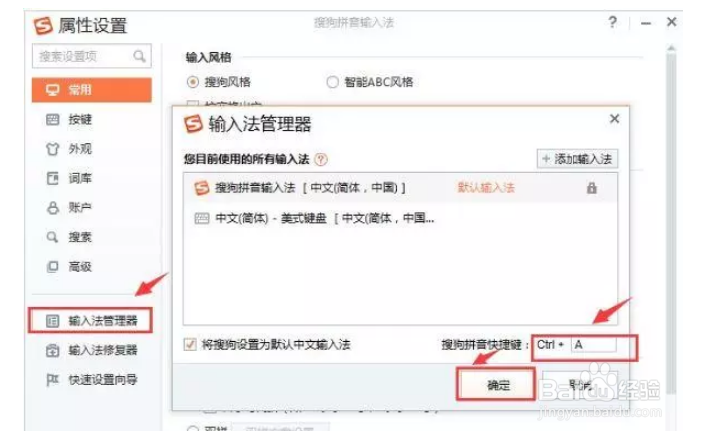Viewport: 701px width, 437px height.
Task: Open 输入法管理器 from the sidebar
Action: (91, 320)
